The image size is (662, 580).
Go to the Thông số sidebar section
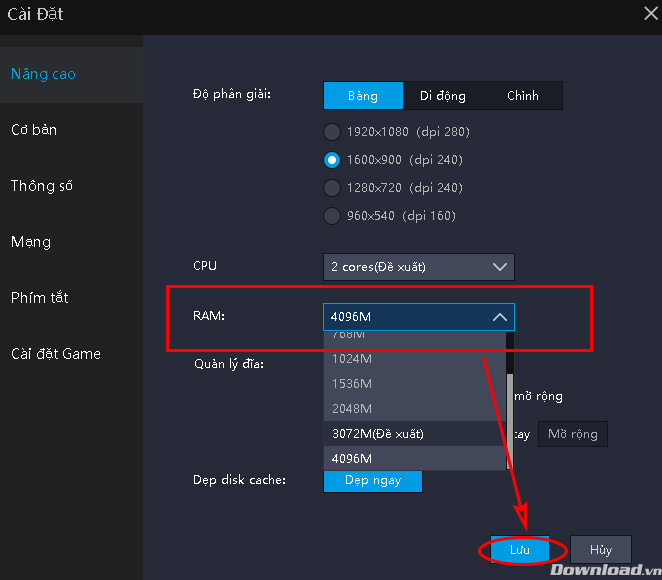[41, 186]
